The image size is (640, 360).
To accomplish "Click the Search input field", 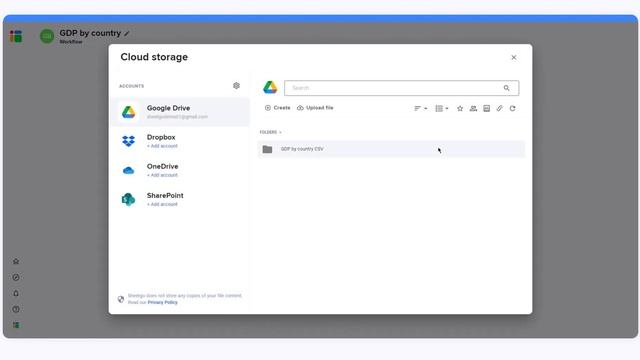I will [402, 88].
